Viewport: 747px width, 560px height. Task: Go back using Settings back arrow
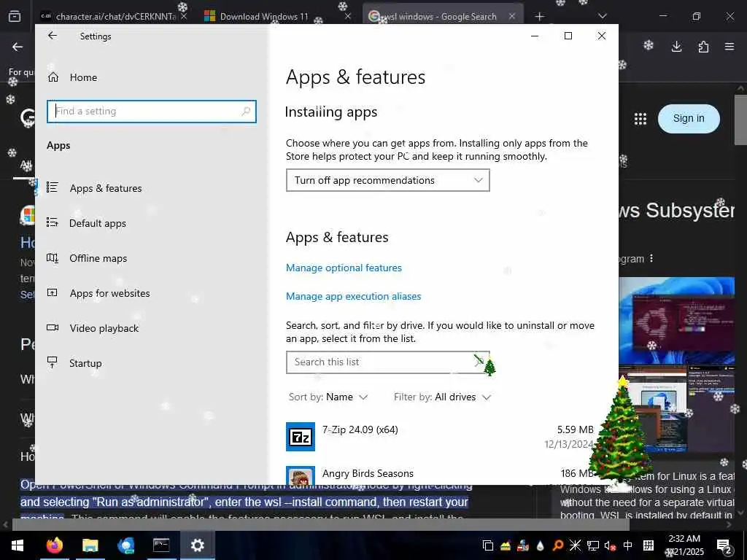pyautogui.click(x=53, y=36)
